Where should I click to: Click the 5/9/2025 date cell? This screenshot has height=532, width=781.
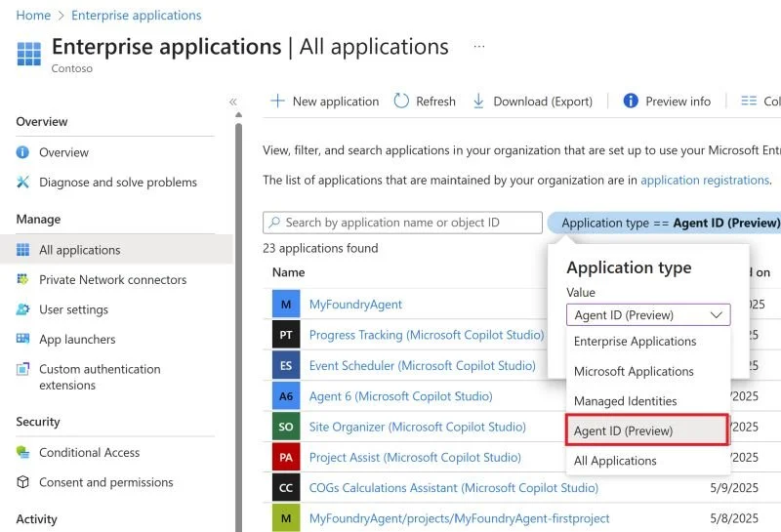tap(734, 488)
